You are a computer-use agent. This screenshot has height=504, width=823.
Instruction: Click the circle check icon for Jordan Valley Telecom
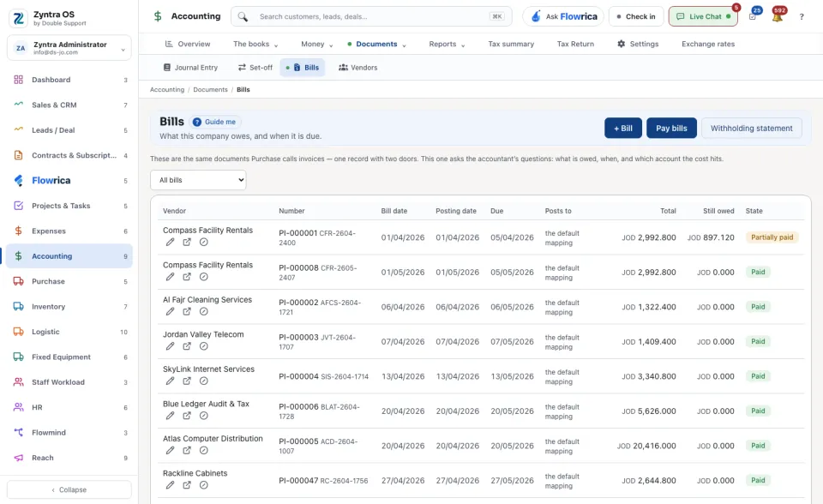204,346
